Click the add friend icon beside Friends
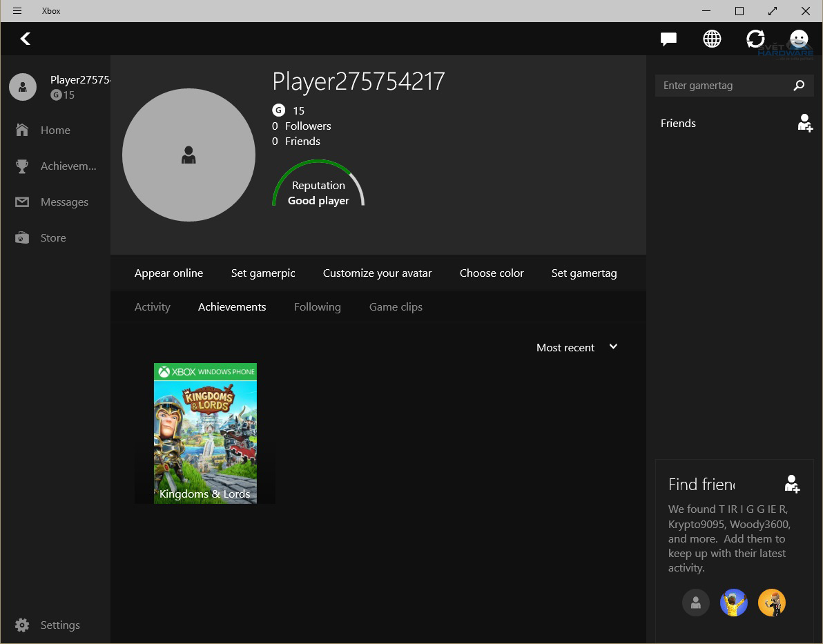Image resolution: width=823 pixels, height=644 pixels. pos(804,124)
